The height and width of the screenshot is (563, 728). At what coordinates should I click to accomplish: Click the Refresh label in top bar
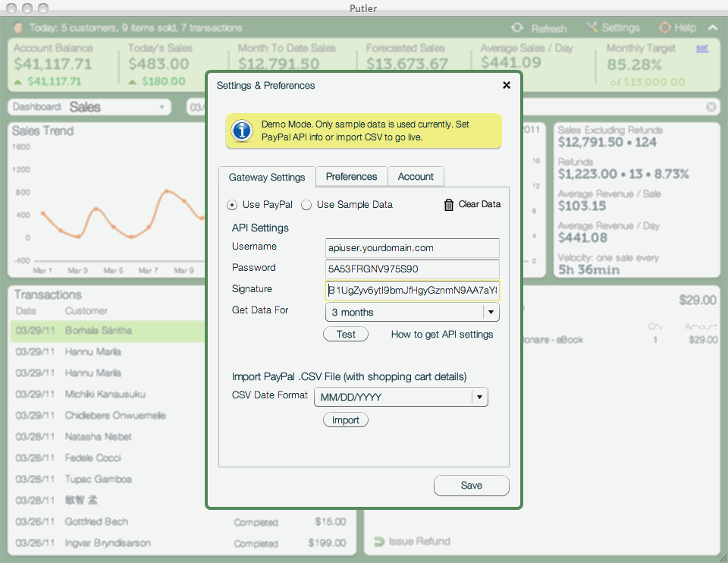549,30
